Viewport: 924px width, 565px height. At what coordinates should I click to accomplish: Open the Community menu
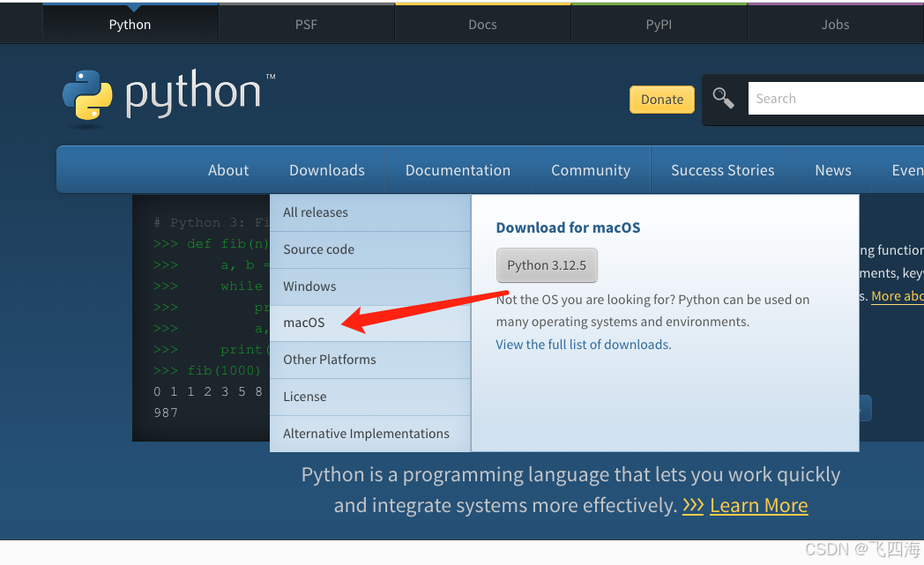tap(591, 170)
